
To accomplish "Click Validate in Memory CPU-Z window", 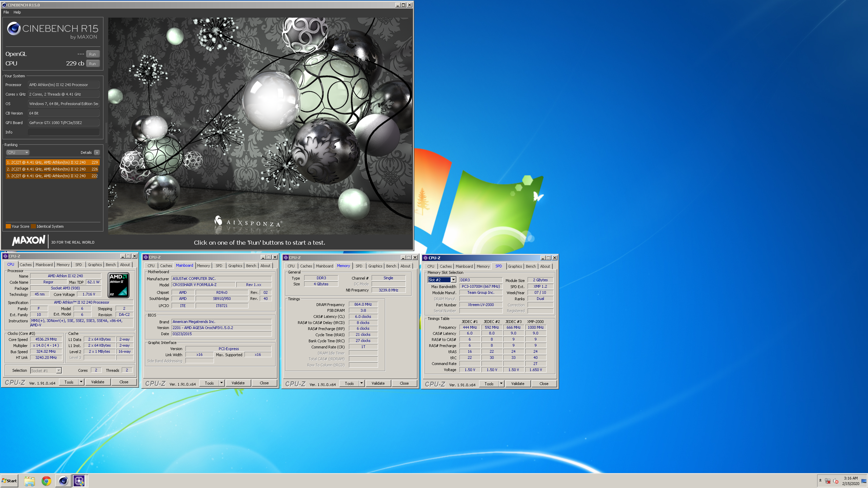I will coord(378,383).
